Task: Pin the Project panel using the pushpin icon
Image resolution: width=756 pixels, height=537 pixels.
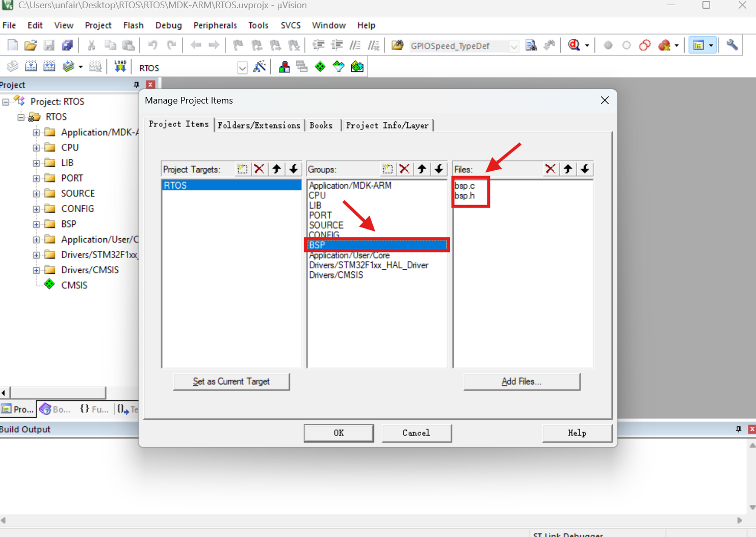Action: pyautogui.click(x=136, y=85)
